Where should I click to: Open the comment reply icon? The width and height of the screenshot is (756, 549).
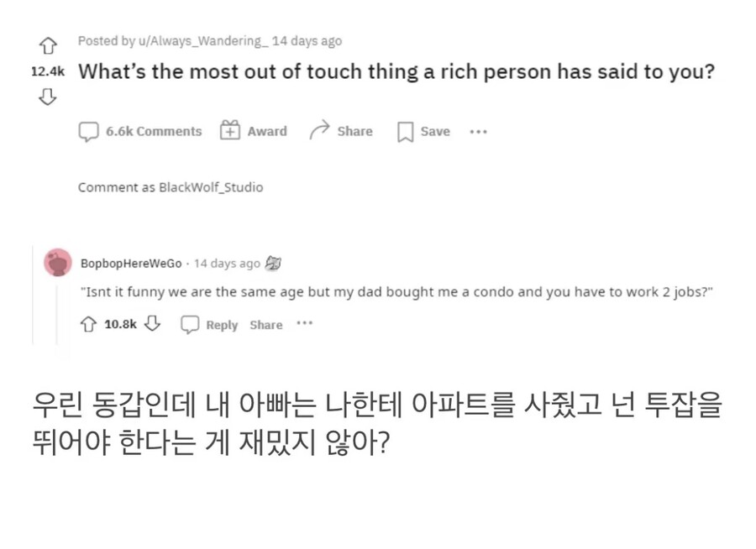189,324
